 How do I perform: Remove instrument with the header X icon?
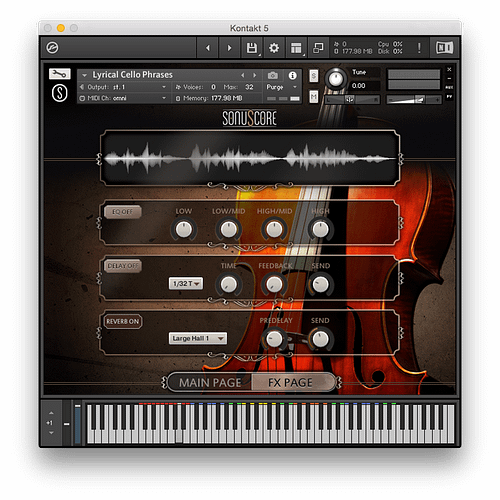coord(449,69)
